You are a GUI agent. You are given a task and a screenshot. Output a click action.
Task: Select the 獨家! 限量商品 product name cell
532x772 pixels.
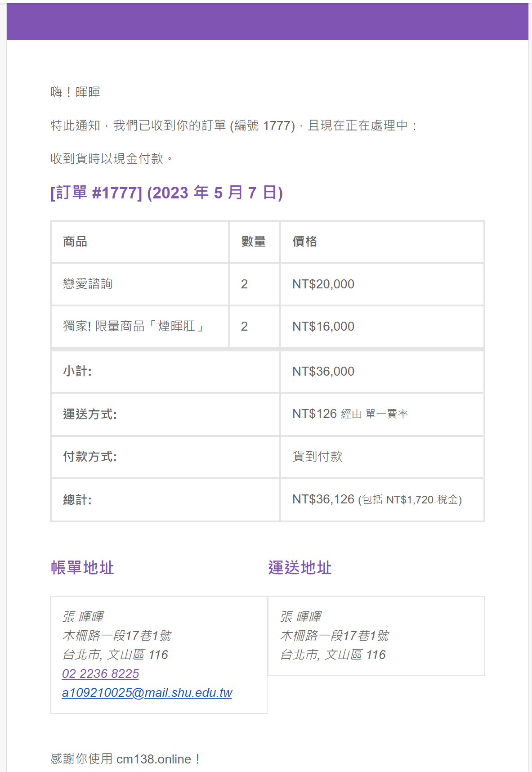134,326
